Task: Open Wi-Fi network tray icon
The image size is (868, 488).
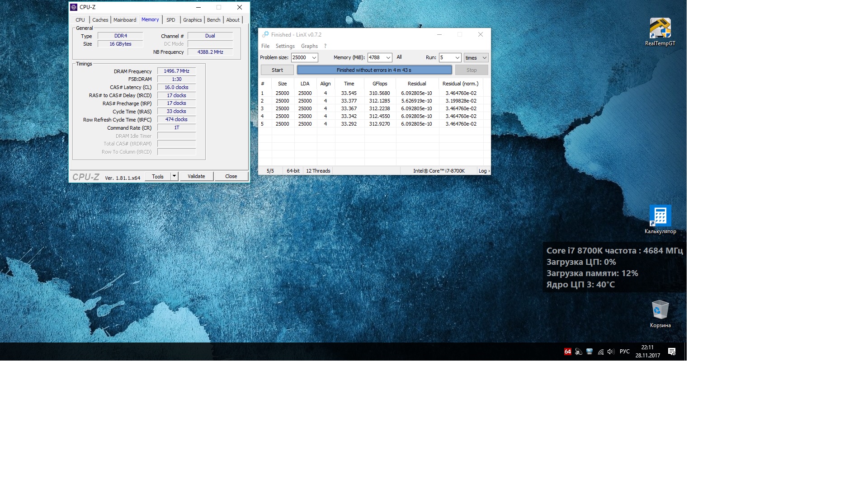Action: click(x=600, y=352)
